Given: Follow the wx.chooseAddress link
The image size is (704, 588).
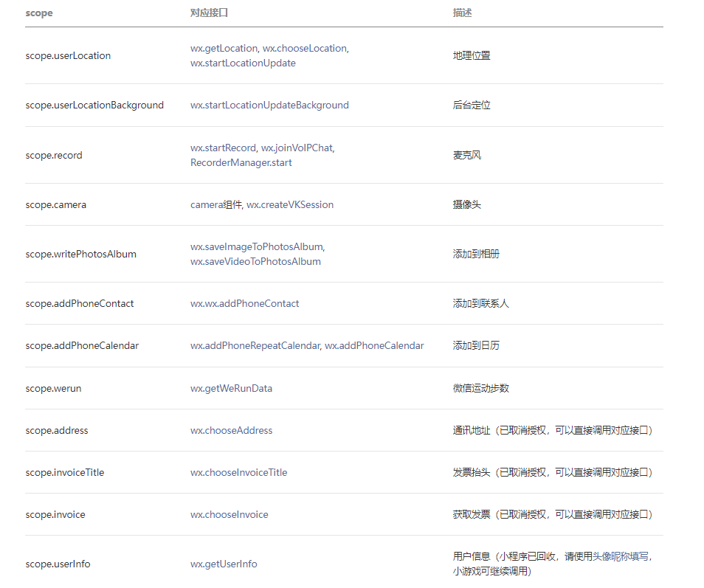Looking at the screenshot, I should 231,431.
